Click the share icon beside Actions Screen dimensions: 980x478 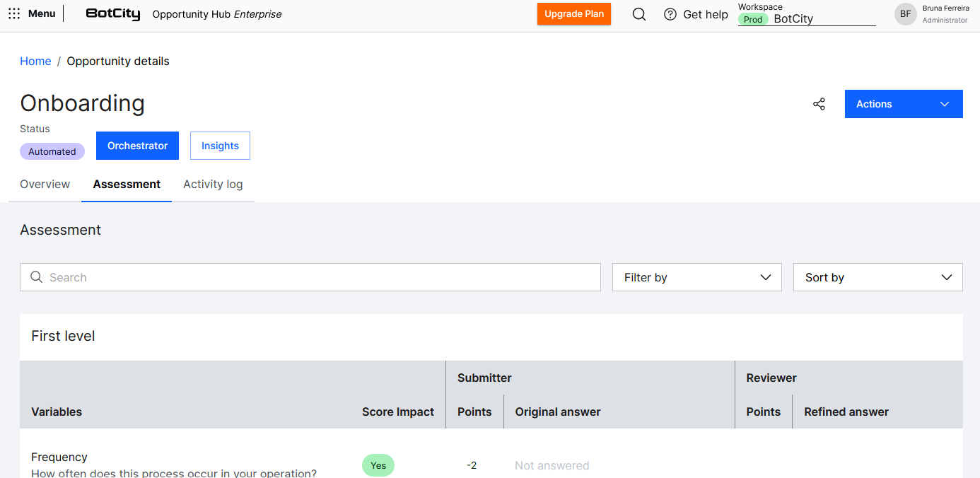coord(819,104)
